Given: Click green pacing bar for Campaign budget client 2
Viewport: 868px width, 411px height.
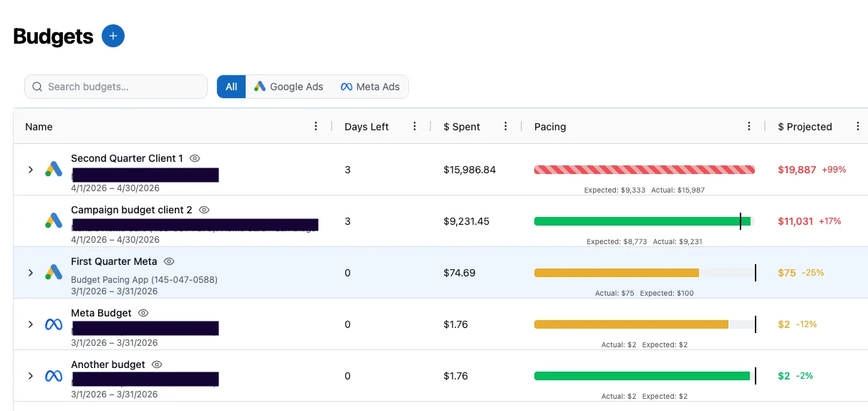Looking at the screenshot, I should click(x=642, y=221).
